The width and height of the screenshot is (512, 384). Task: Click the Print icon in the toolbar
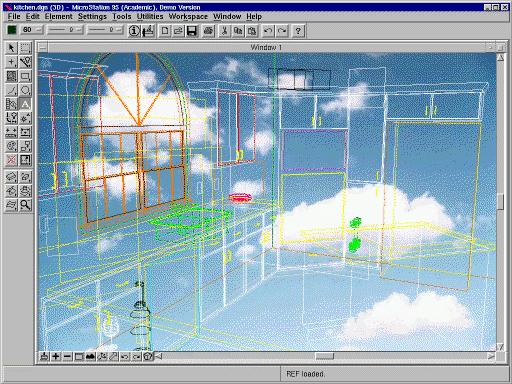[208, 31]
